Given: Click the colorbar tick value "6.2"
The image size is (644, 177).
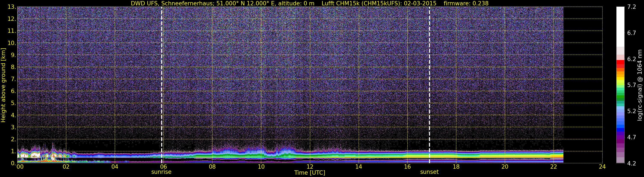Looking at the screenshot, I should coord(632,59).
